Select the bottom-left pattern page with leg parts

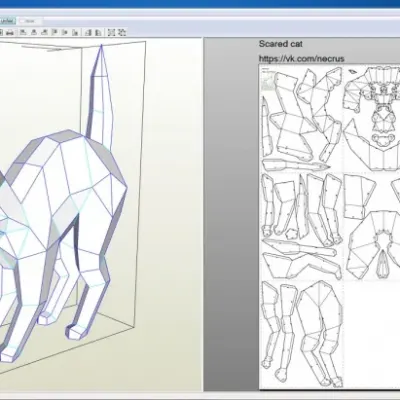tap(301, 334)
